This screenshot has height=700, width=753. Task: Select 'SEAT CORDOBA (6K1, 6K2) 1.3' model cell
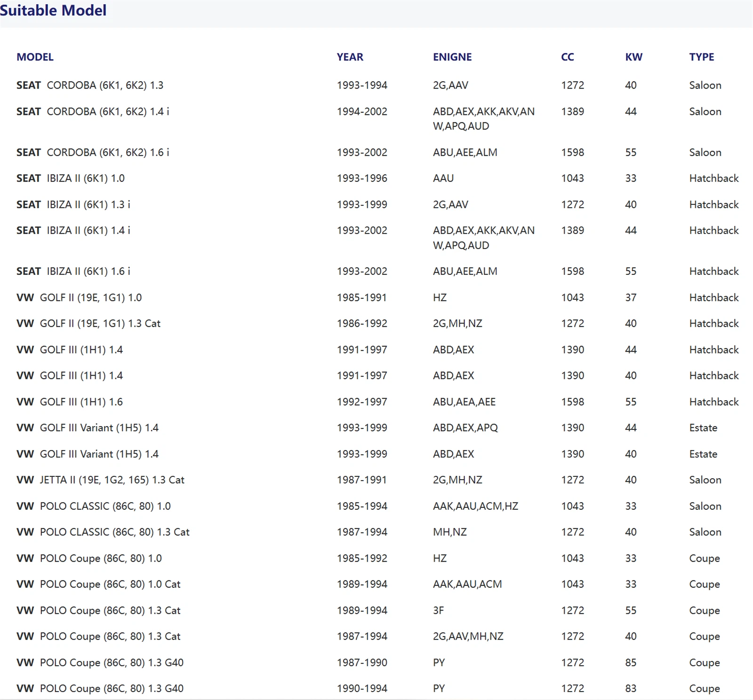point(90,85)
